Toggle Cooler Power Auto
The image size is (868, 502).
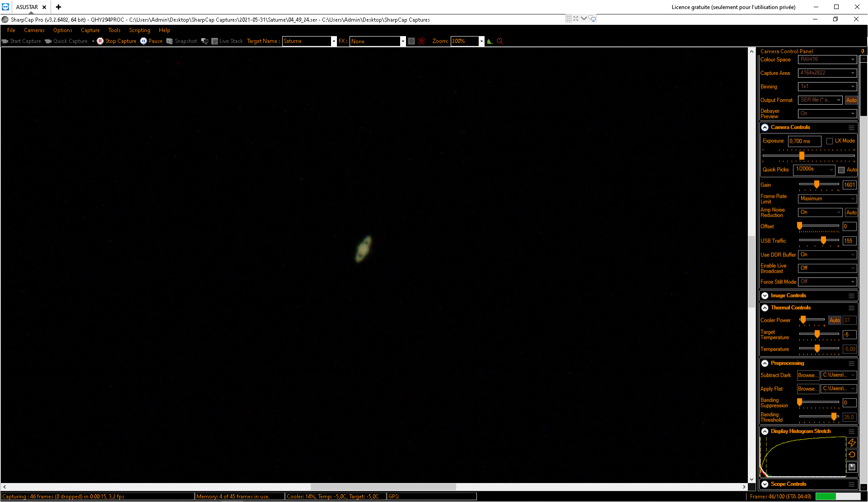pos(835,321)
